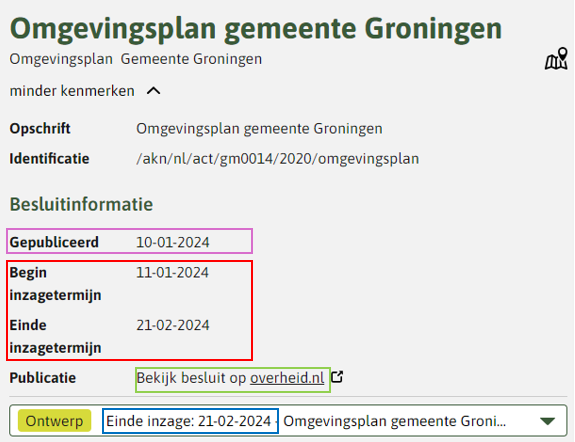Click the 'Gepubliceerd' label
The image size is (575, 442).
(x=54, y=242)
